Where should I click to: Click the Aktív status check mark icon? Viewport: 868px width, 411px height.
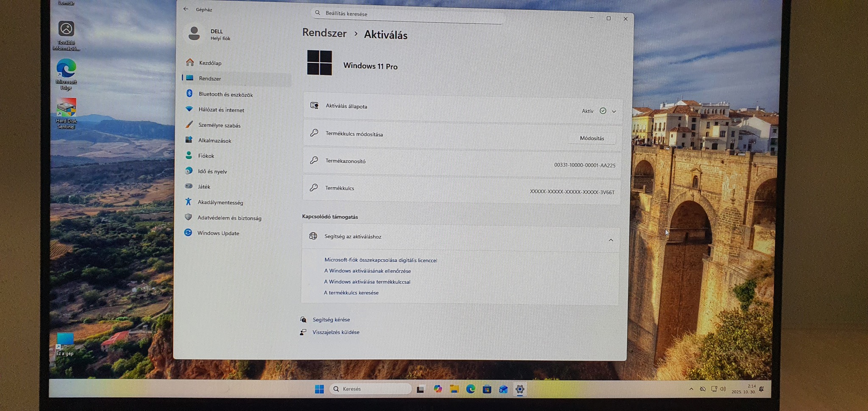pos(603,111)
